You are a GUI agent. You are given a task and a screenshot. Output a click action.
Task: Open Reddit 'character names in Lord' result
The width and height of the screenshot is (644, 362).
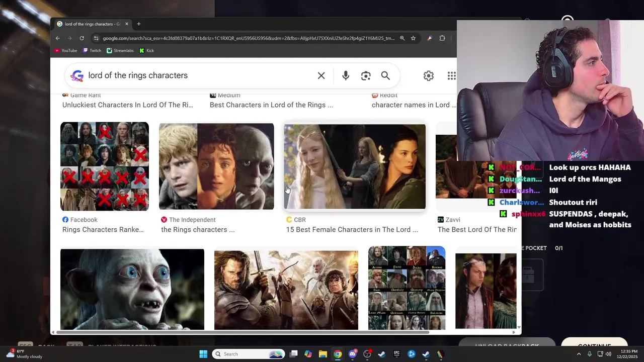[414, 105]
